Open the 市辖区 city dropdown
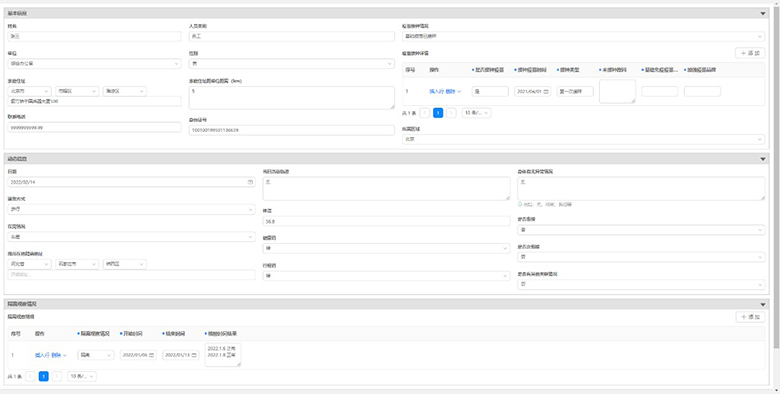 click(77, 92)
